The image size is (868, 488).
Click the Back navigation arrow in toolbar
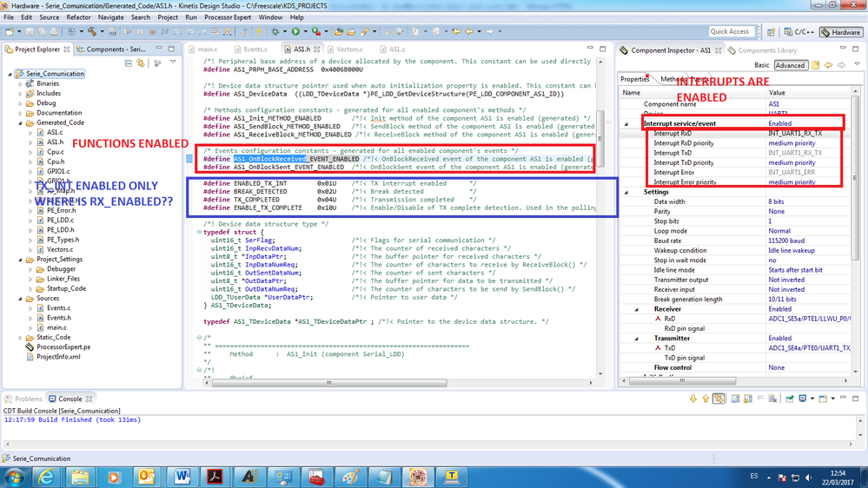pyautogui.click(x=469, y=31)
